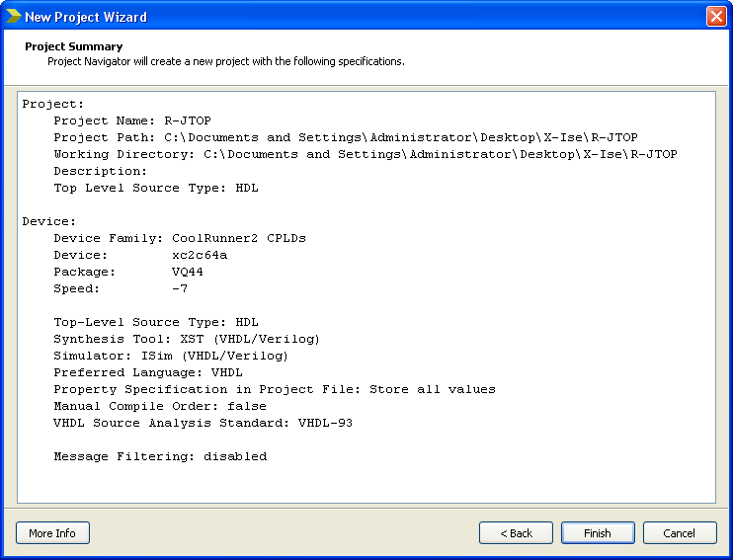Click the Package VQ44 line
Image resolution: width=733 pixels, height=560 pixels.
pyautogui.click(x=128, y=272)
